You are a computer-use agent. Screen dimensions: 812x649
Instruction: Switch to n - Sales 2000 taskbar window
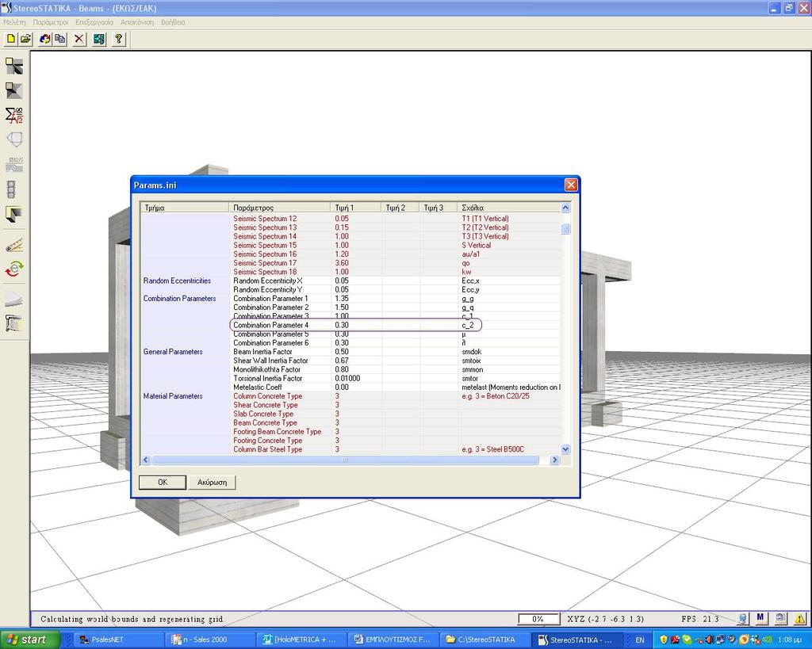point(210,639)
